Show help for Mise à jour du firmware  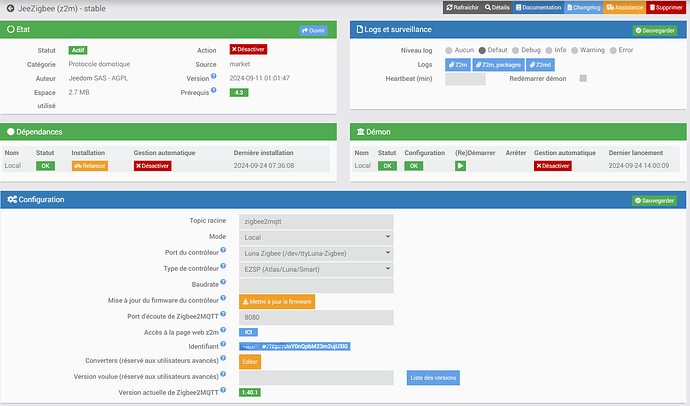click(x=223, y=298)
